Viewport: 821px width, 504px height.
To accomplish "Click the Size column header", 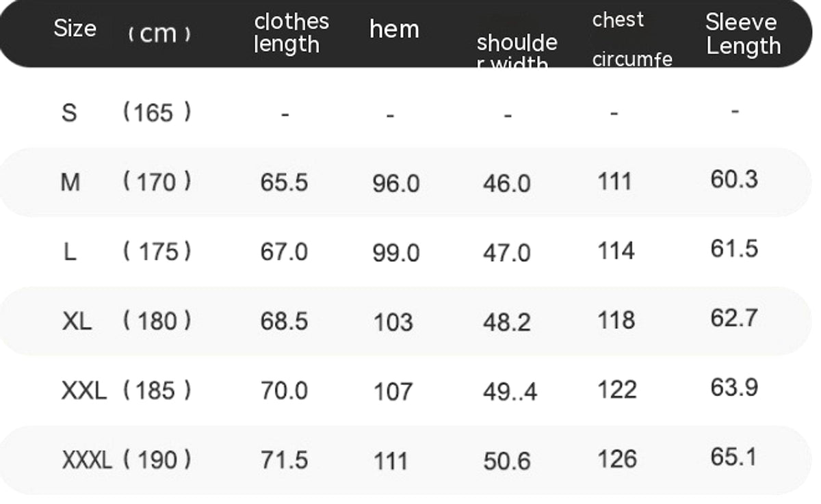I will pyautogui.click(x=75, y=29).
